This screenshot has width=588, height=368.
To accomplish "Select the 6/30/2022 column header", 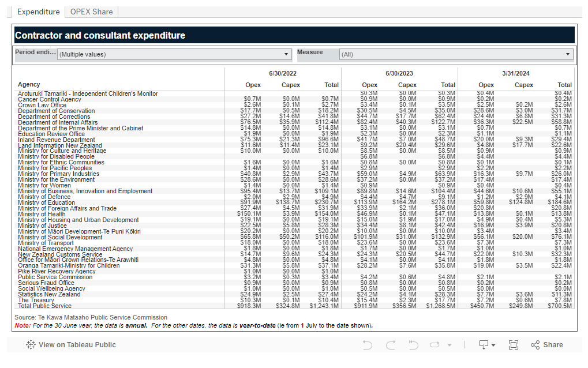I will [283, 73].
